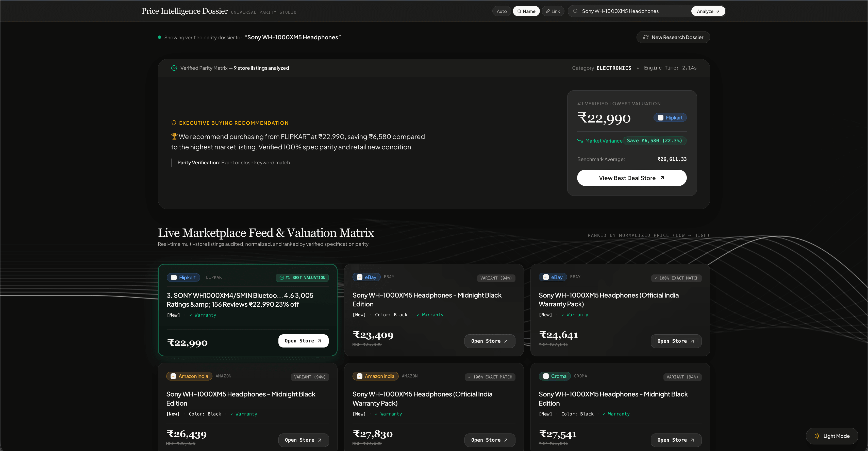Screen dimensions: 868x451
Task: Click the trophy icon in the recommendation text
Action: click(x=174, y=136)
